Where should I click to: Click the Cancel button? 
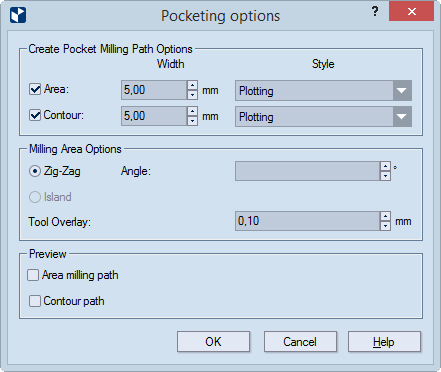click(x=300, y=342)
